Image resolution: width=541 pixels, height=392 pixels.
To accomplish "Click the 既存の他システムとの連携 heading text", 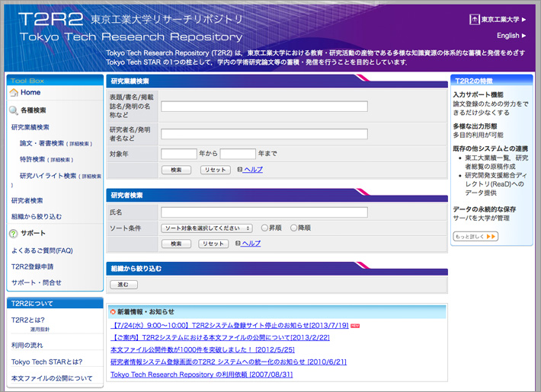I will coord(490,148).
